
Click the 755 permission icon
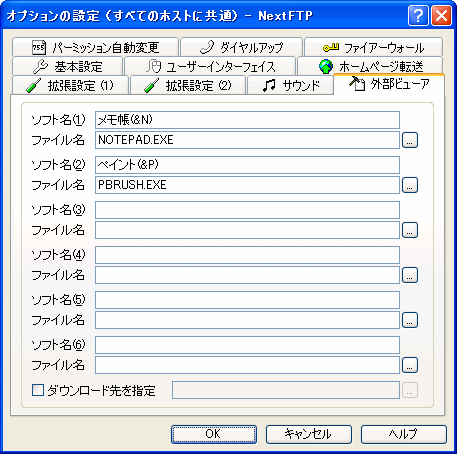point(39,47)
